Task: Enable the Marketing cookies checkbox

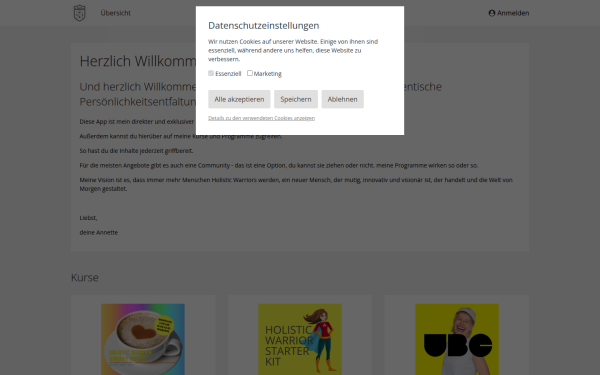Action: (x=250, y=73)
